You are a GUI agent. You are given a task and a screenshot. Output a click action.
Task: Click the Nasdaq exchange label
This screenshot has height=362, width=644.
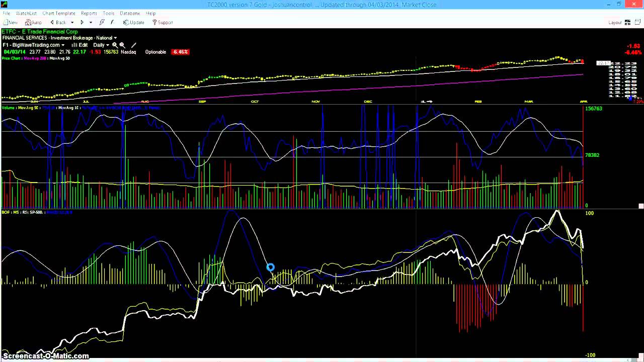pyautogui.click(x=128, y=52)
